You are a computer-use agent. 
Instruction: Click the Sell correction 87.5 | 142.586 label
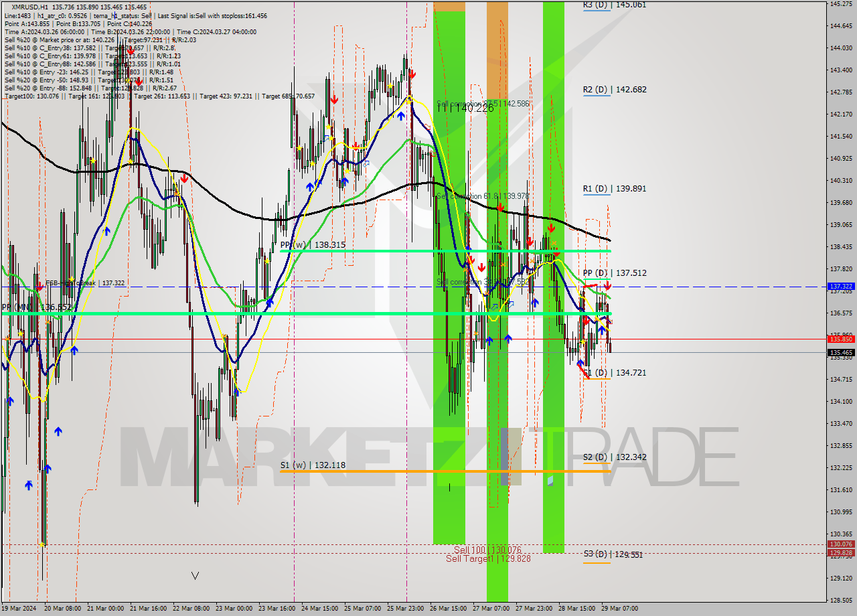pyautogui.click(x=483, y=104)
